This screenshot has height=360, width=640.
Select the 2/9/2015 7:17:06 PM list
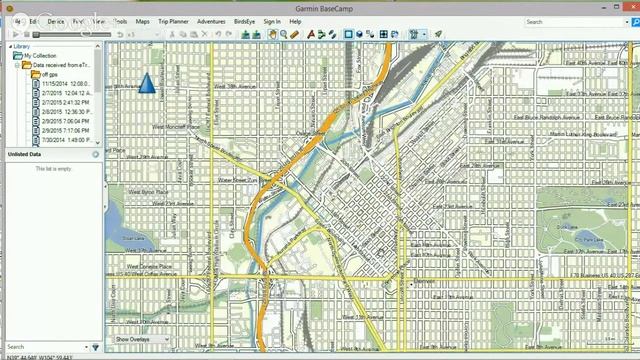(x=61, y=131)
